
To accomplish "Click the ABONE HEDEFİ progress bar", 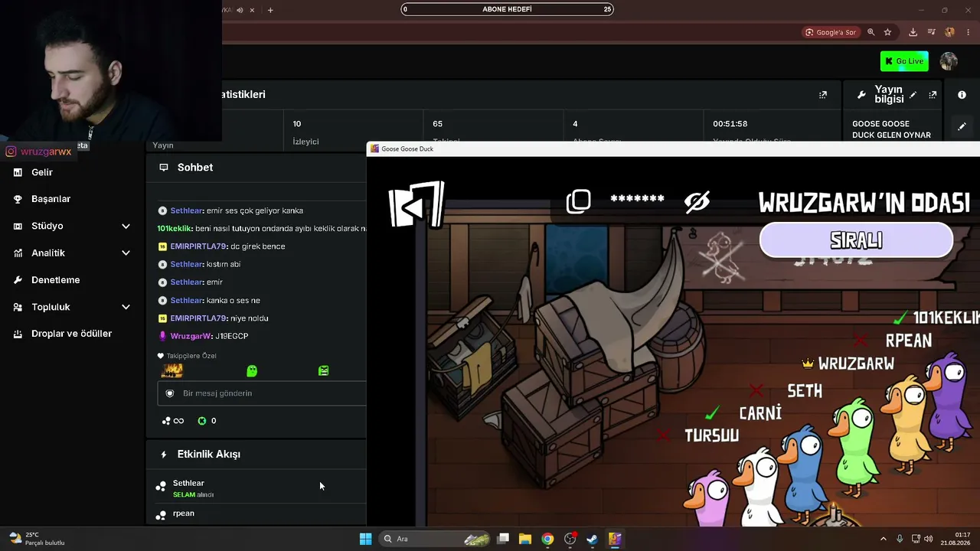I will point(507,9).
